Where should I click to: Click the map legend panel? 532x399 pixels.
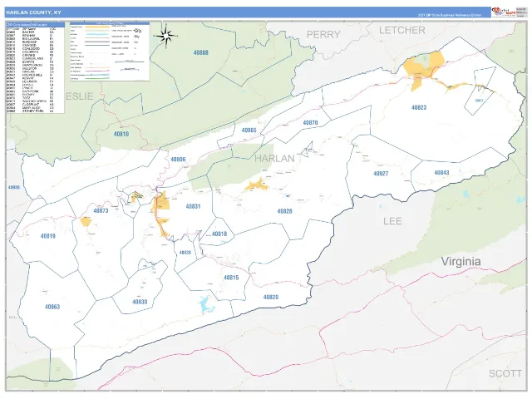pos(110,52)
